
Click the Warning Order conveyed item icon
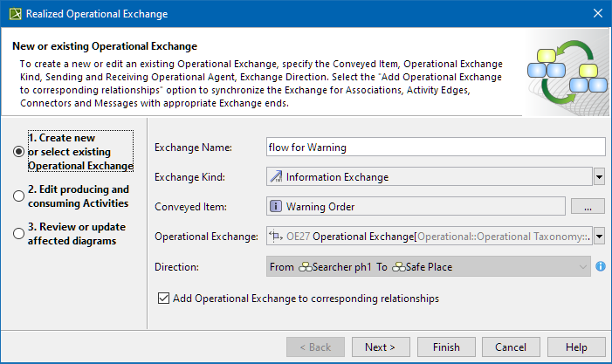point(276,207)
